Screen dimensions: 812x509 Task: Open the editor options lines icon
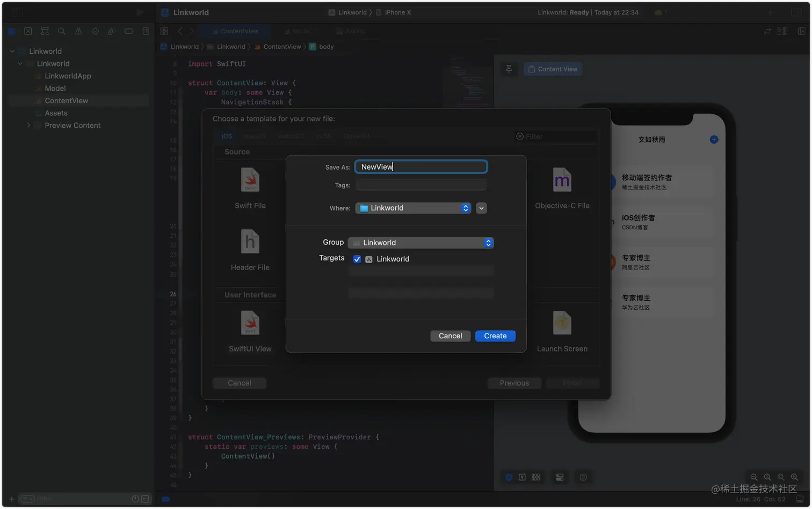pos(782,31)
